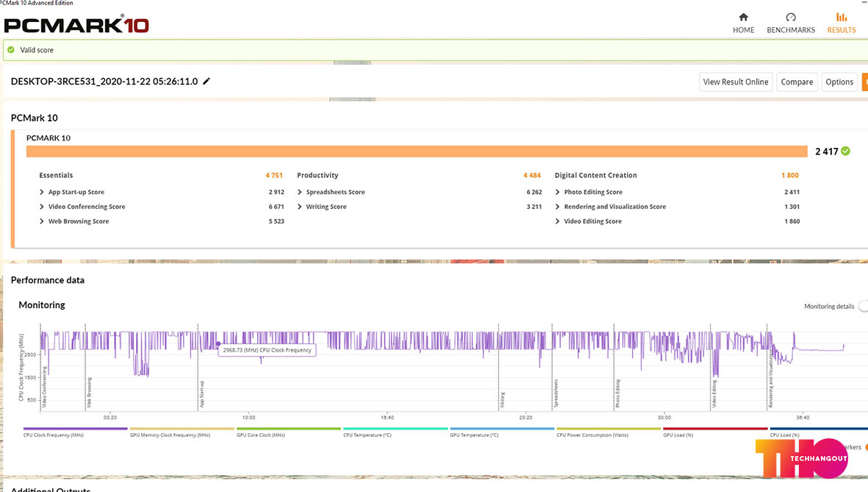Viewport: 868px width, 492px height.
Task: Click the Spreadsheets marker in chart
Action: coord(556,393)
